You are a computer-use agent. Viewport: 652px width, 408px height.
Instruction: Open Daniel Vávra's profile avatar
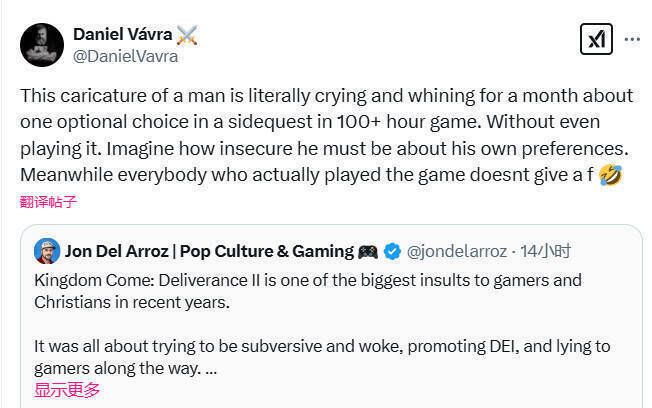pos(42,45)
